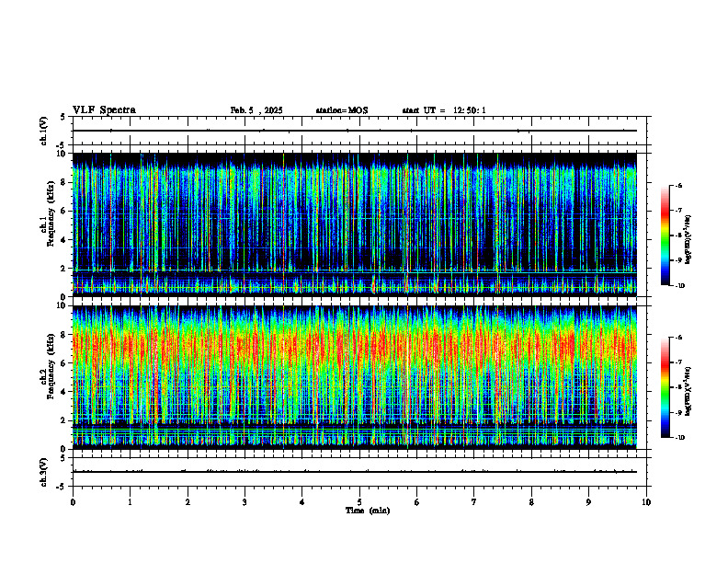The image size is (728, 563).
Task: Click time axis tick label "7"
Action: pos(474,502)
